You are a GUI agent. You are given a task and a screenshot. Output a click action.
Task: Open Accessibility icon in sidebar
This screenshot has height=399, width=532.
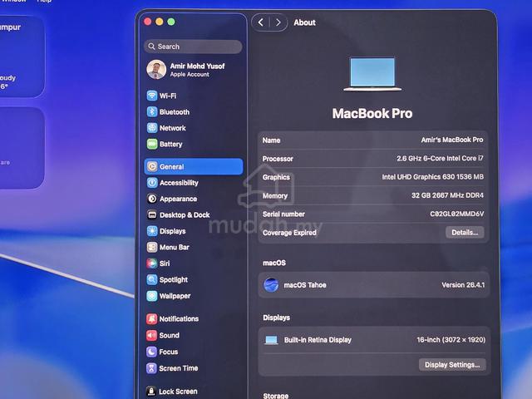coord(151,183)
